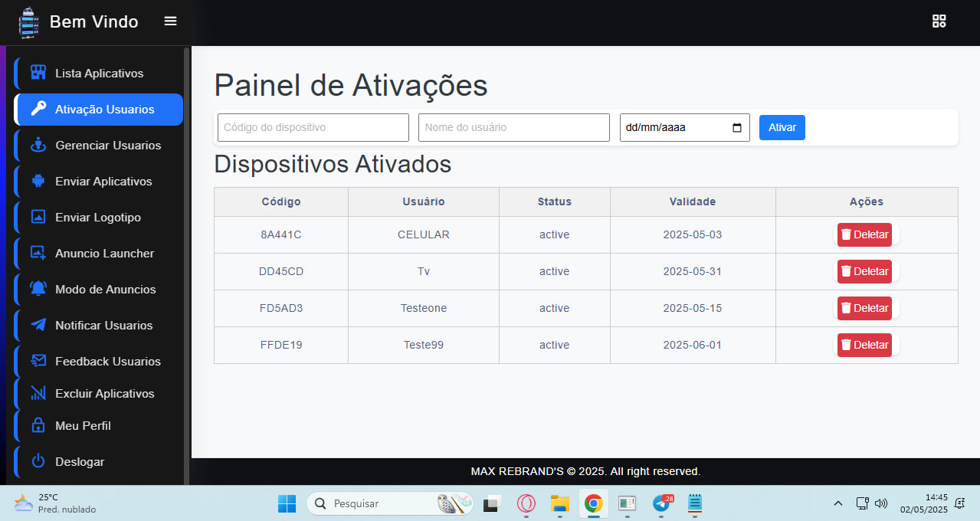This screenshot has width=980, height=521.
Task: Click the bell icon for Modo de Anuncios
Action: point(38,289)
